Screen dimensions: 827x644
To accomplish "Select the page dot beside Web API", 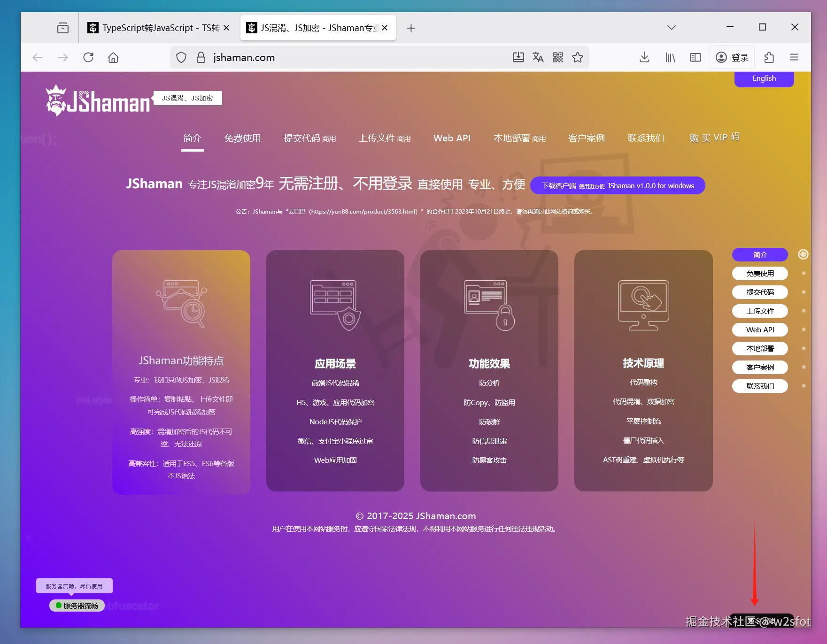I will [x=804, y=330].
